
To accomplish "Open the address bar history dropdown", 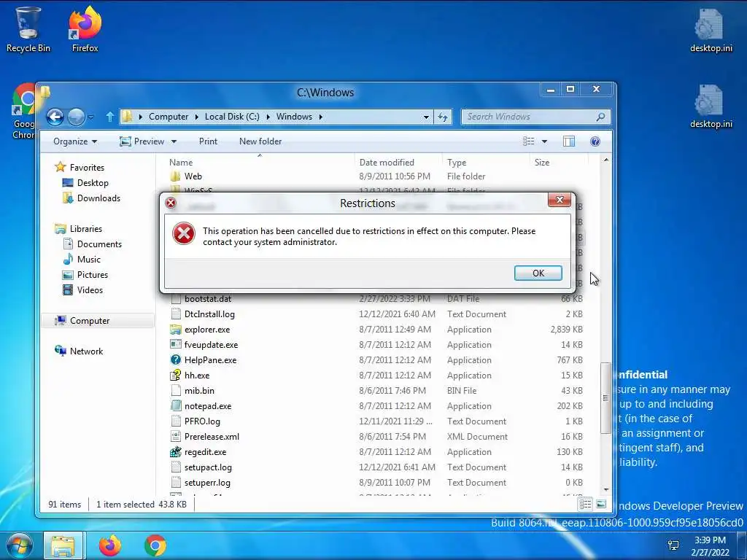I will [x=426, y=117].
